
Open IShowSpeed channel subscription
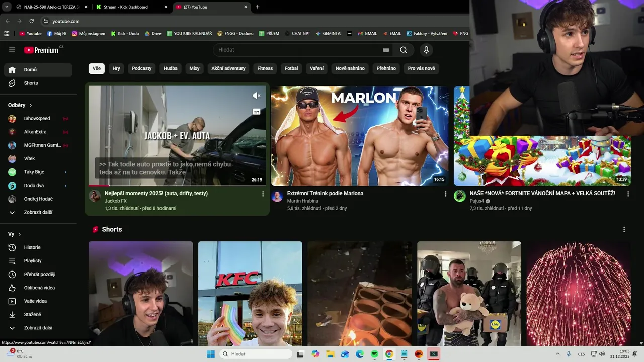pyautogui.click(x=38, y=118)
